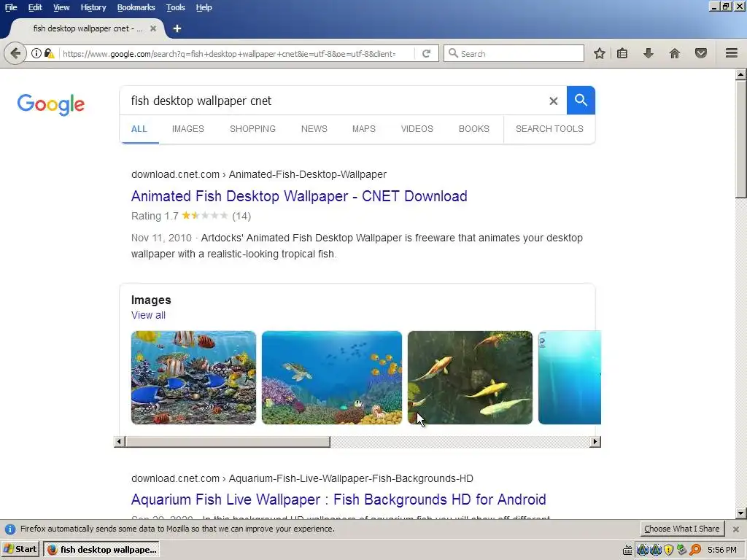Switch to the NEWS search tab

pos(314,129)
